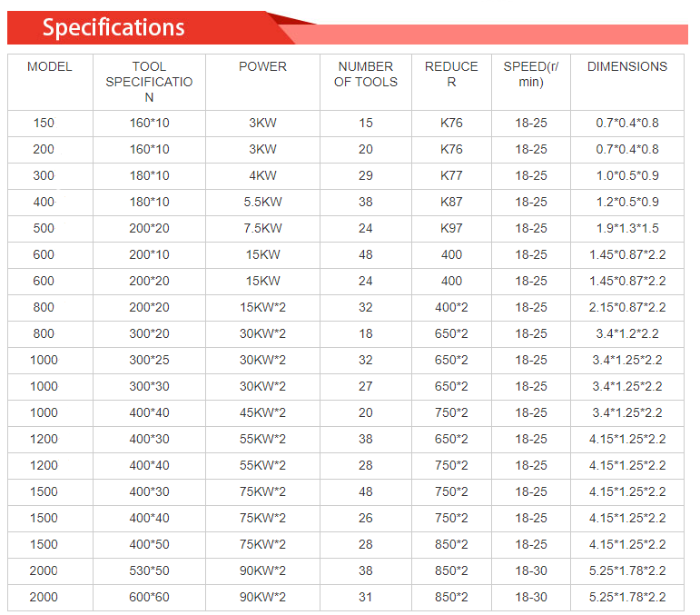The height and width of the screenshot is (615, 700).
Task: Click the 850*2 reducer in the 400*50 row
Action: tap(451, 544)
